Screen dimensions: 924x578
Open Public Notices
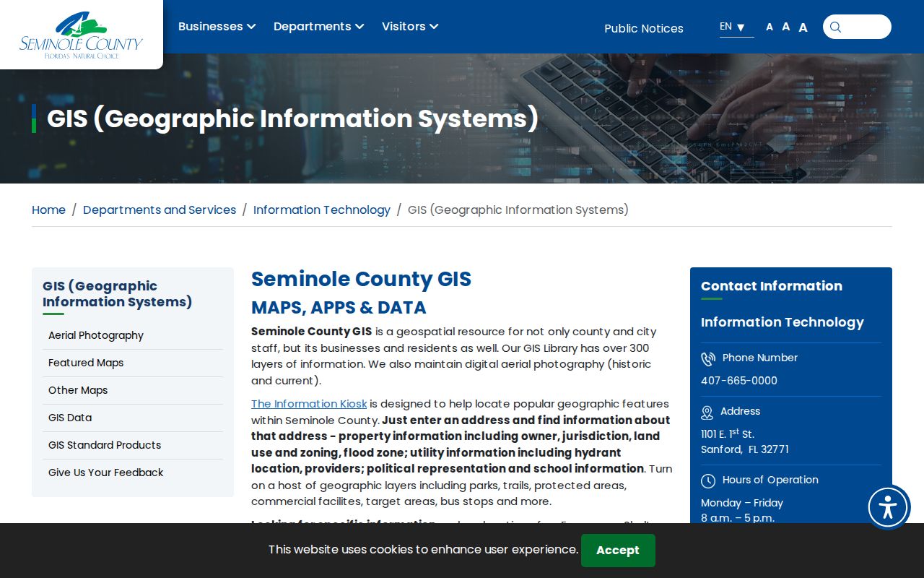[x=644, y=28]
